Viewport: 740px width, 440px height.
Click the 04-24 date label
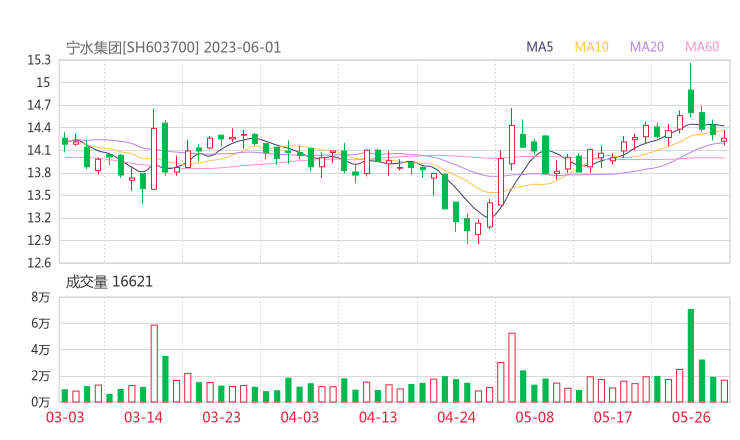pyautogui.click(x=456, y=417)
